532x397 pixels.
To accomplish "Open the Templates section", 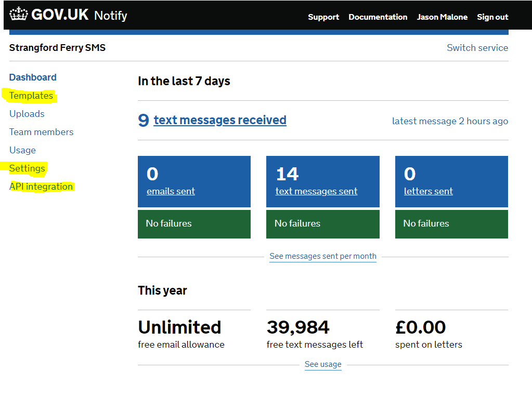I will pyautogui.click(x=30, y=96).
